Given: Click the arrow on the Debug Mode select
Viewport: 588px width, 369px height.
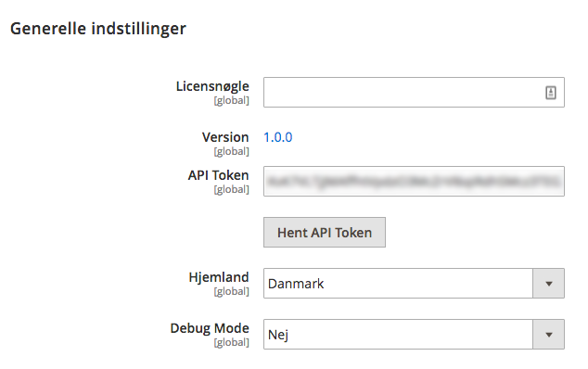Looking at the screenshot, I should [549, 335].
